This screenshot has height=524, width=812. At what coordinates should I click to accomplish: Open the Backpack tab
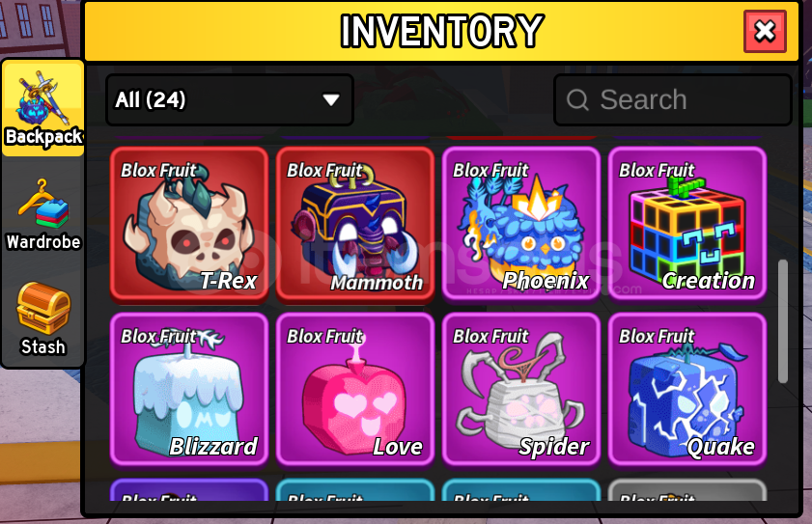(43, 108)
